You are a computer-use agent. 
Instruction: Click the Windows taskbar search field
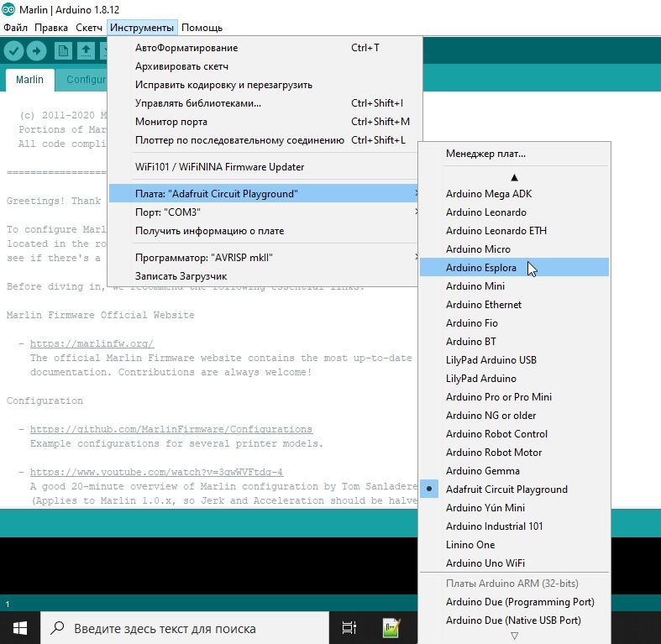coord(184,628)
